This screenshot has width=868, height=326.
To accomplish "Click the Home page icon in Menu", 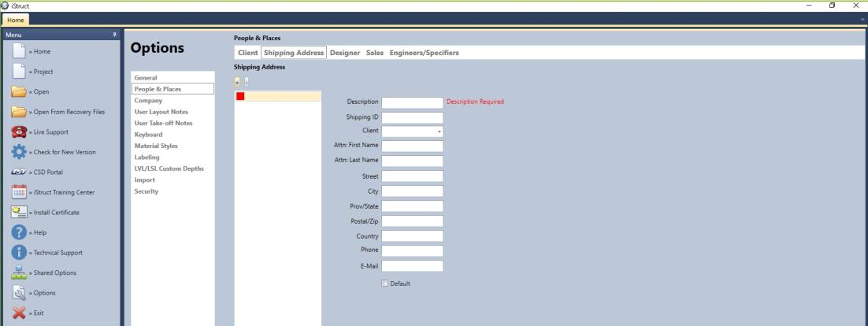I will (x=19, y=51).
